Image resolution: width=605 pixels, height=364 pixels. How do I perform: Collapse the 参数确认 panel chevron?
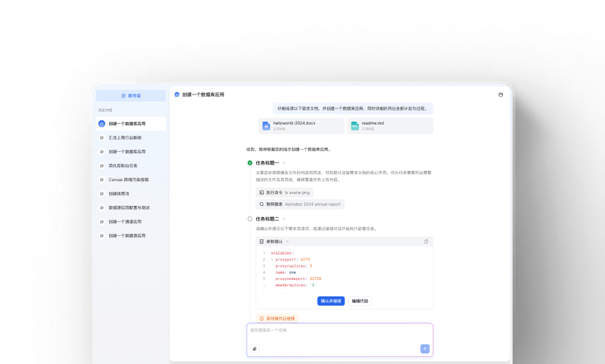click(287, 241)
